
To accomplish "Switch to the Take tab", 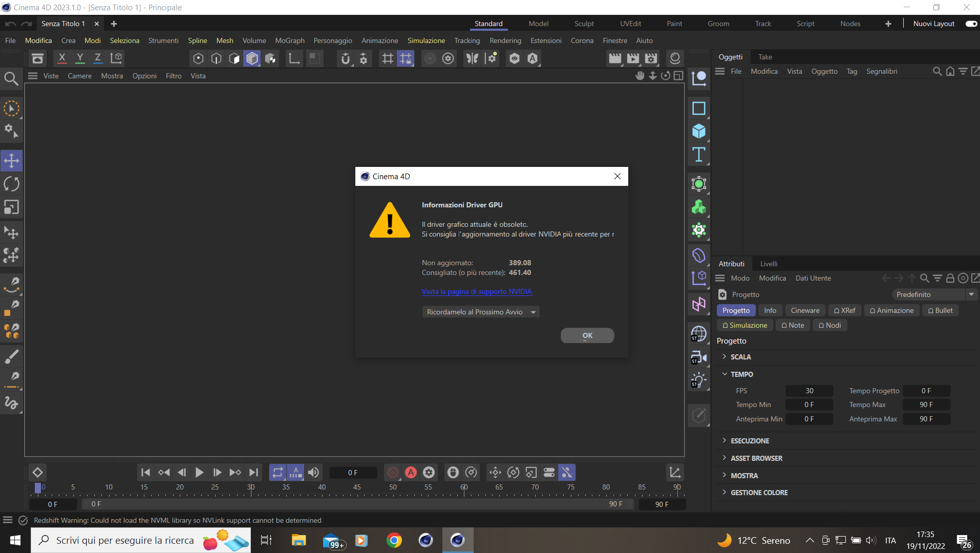I will pyautogui.click(x=765, y=57).
